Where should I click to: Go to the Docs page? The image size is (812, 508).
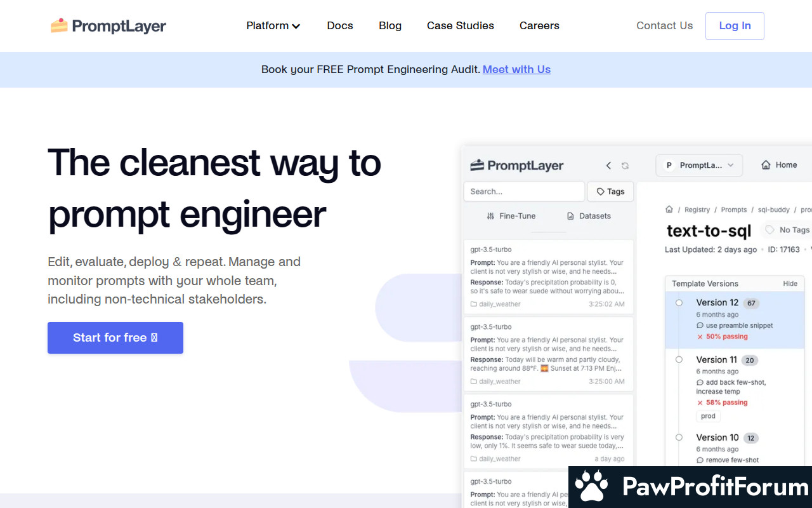340,25
